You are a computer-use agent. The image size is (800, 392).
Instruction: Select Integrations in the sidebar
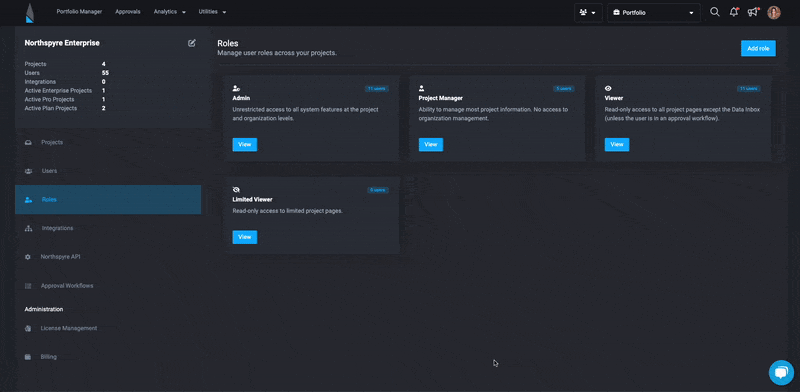click(108, 228)
